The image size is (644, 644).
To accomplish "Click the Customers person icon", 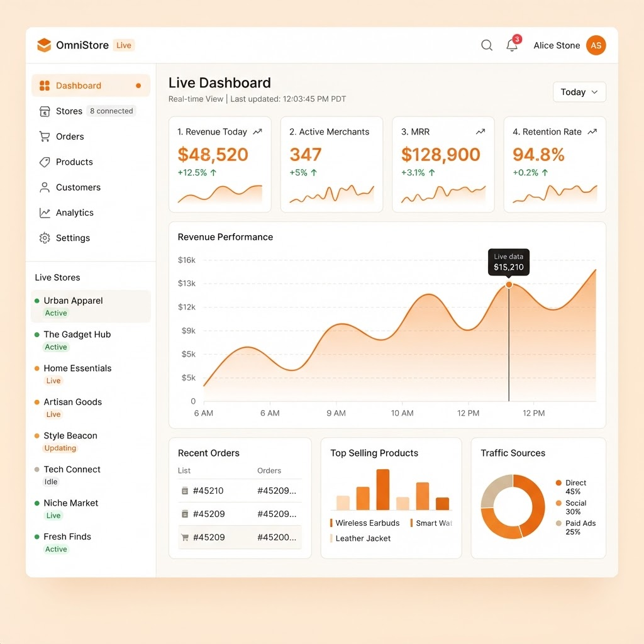I will coord(45,187).
